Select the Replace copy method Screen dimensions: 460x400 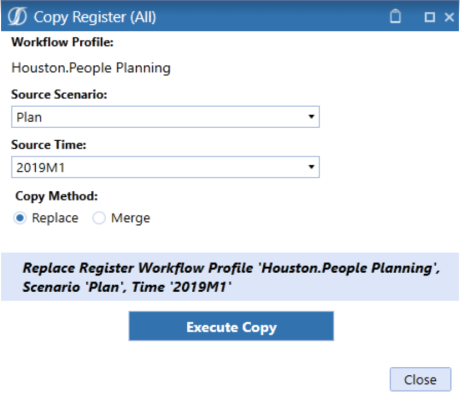tap(20, 218)
